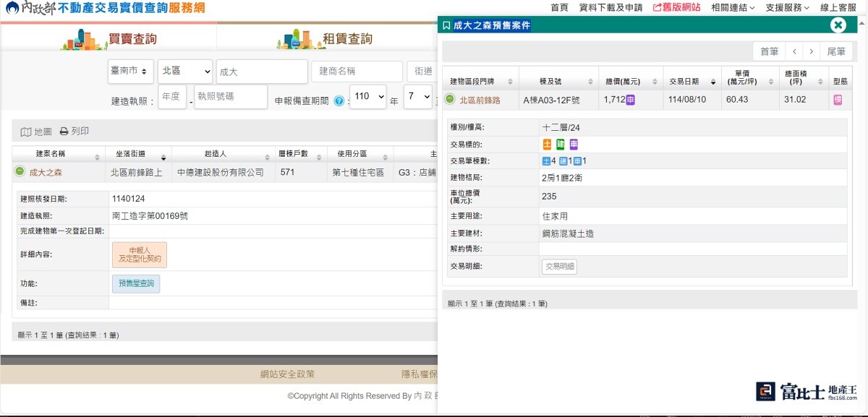Image resolution: width=868 pixels, height=417 pixels.
Task: Select the purple 車 parking icon under 交易標的
Action: (x=572, y=145)
